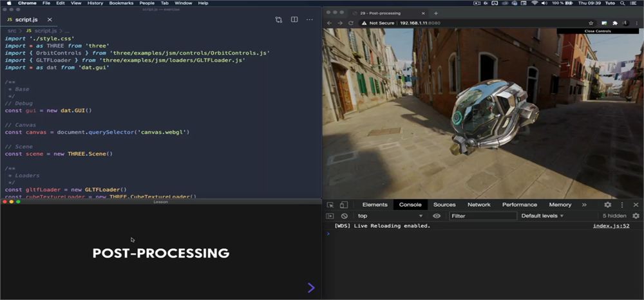Click the Live Reloading enabled console message

(x=383, y=226)
